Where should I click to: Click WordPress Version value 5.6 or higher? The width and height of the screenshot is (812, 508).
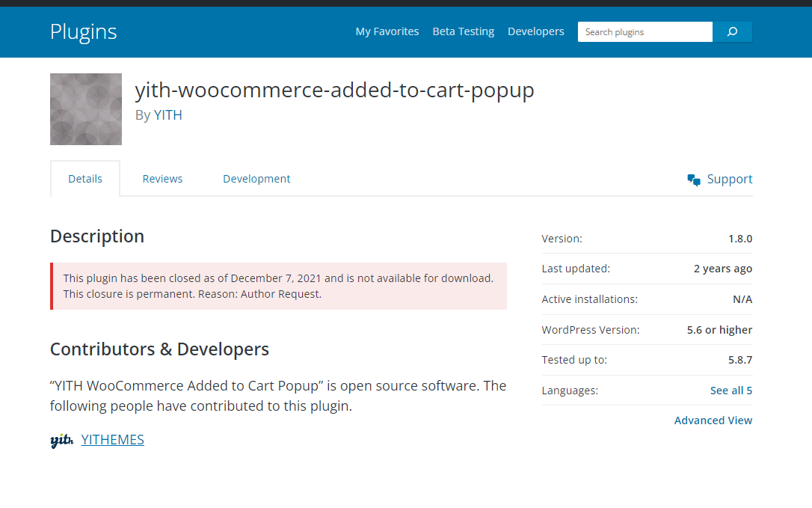pyautogui.click(x=719, y=330)
